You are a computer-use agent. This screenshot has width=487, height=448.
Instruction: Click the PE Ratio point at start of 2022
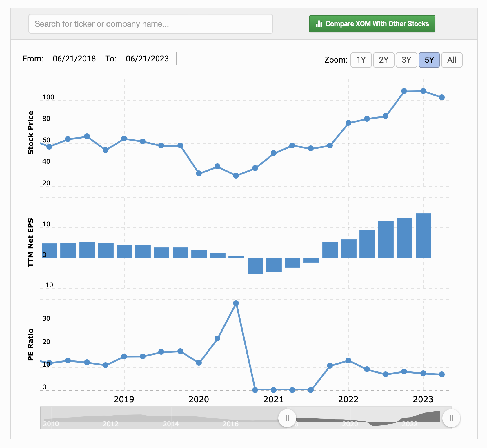pyautogui.click(x=348, y=360)
